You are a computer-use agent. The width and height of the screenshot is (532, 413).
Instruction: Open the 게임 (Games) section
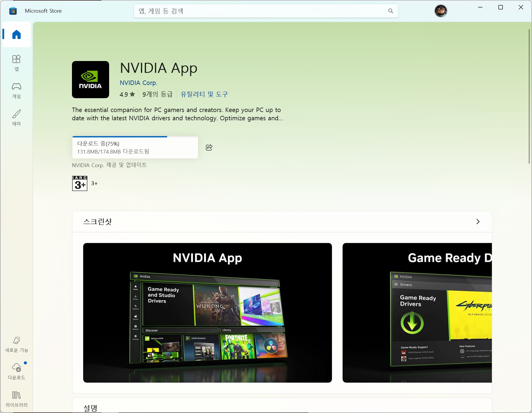click(x=17, y=90)
